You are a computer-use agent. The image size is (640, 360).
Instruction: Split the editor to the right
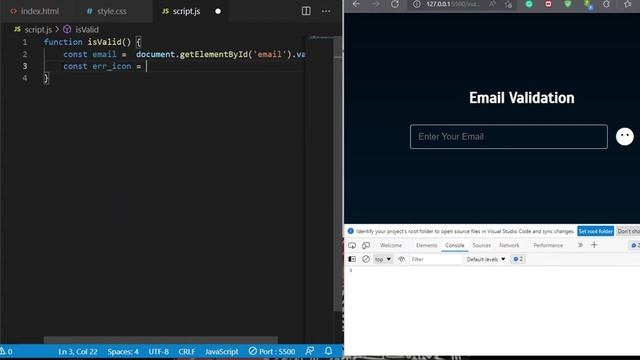coord(306,11)
